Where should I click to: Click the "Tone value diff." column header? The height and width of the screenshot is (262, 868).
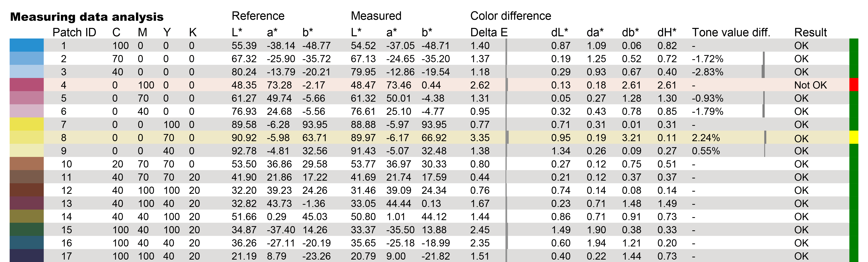pyautogui.click(x=731, y=32)
